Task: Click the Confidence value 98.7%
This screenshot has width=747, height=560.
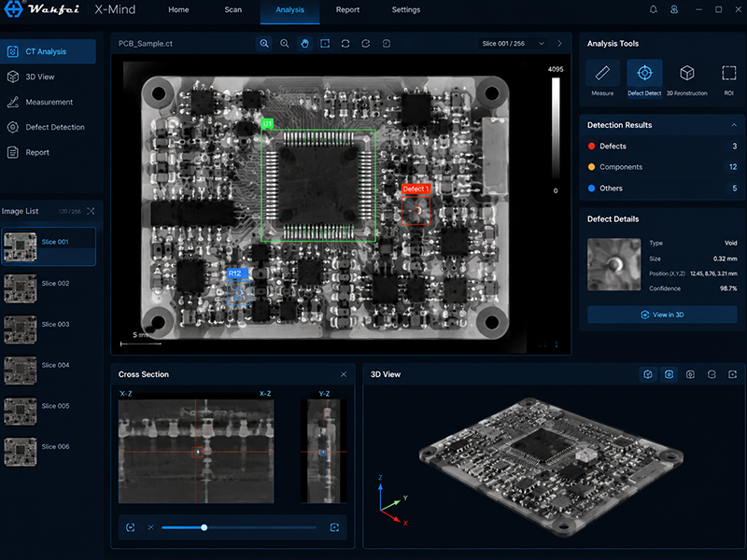Action: click(x=728, y=288)
